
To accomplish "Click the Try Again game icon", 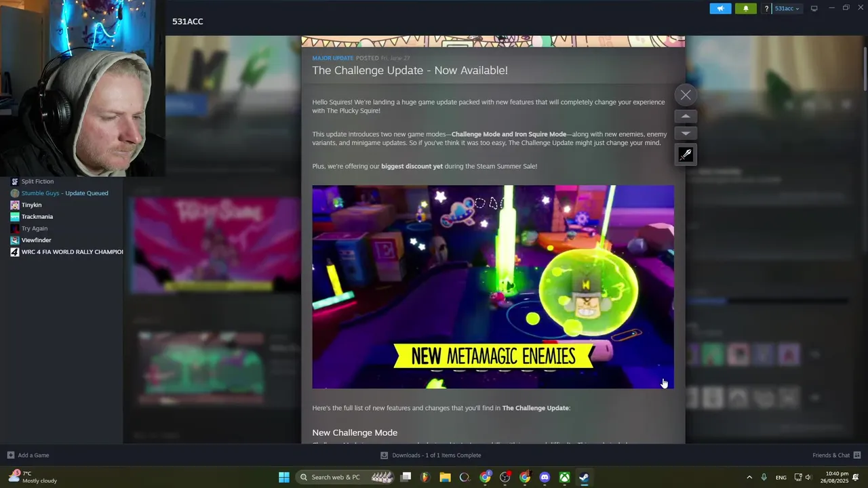I will 15,228.
